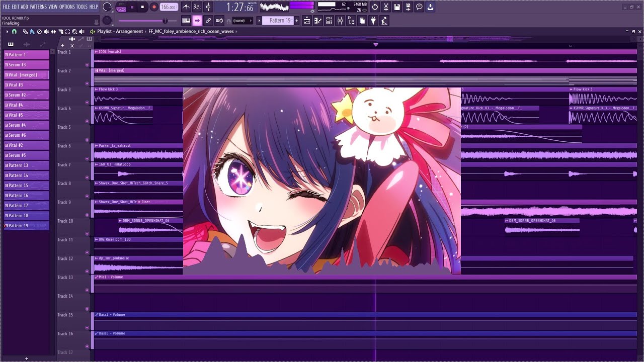Open the plugin picker plug icon
This screenshot has width=644, height=362.
[x=373, y=21]
